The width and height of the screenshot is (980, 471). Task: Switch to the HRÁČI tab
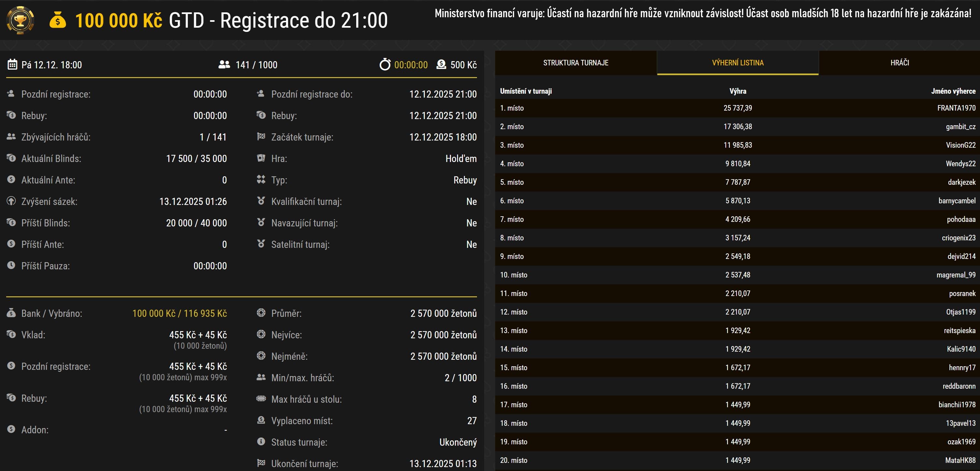coord(900,63)
